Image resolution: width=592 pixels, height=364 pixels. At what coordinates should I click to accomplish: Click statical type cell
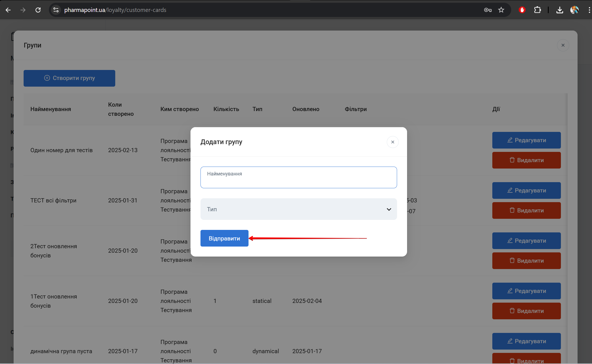click(262, 301)
